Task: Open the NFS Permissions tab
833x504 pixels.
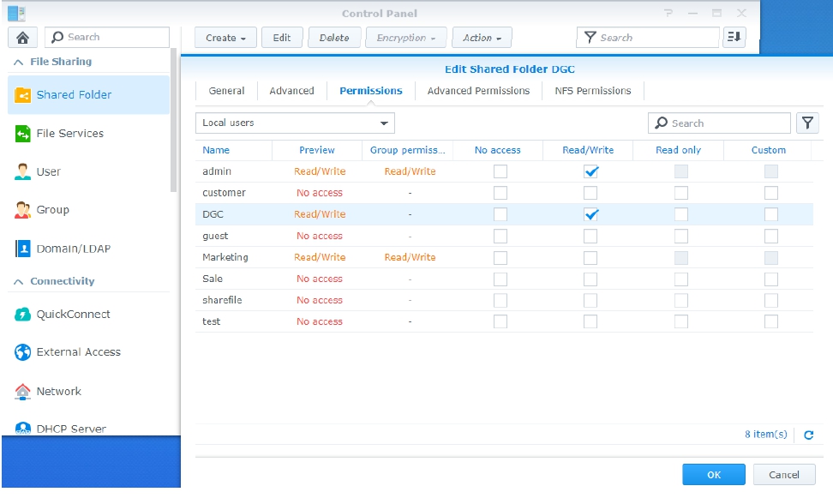Action: (593, 91)
